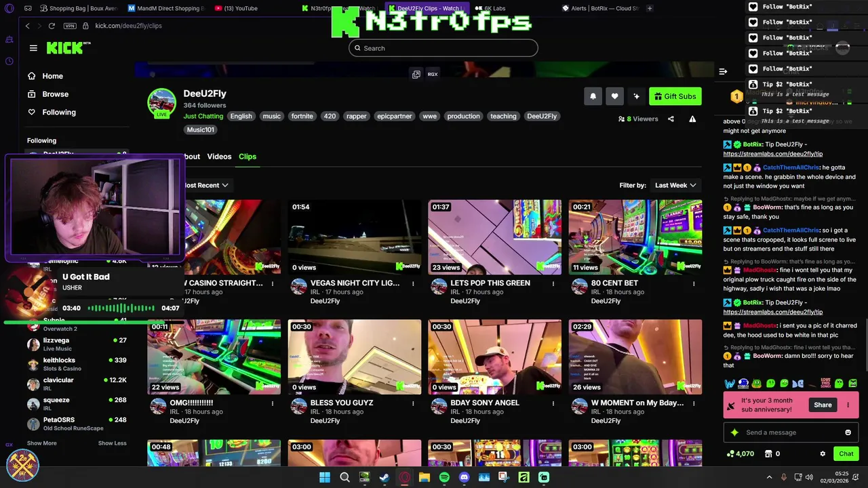Open Windows taskbar search
This screenshot has height=488, width=868.
tap(344, 477)
